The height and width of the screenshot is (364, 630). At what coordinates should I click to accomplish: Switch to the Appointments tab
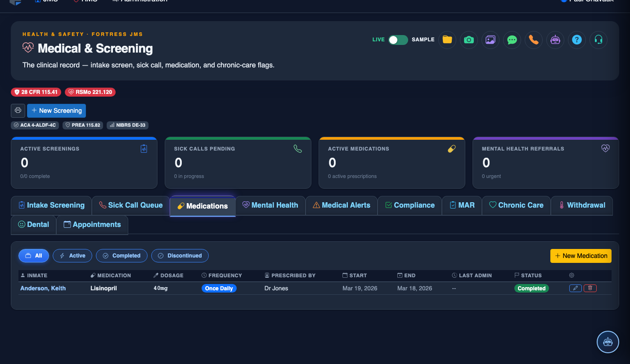[x=92, y=225]
